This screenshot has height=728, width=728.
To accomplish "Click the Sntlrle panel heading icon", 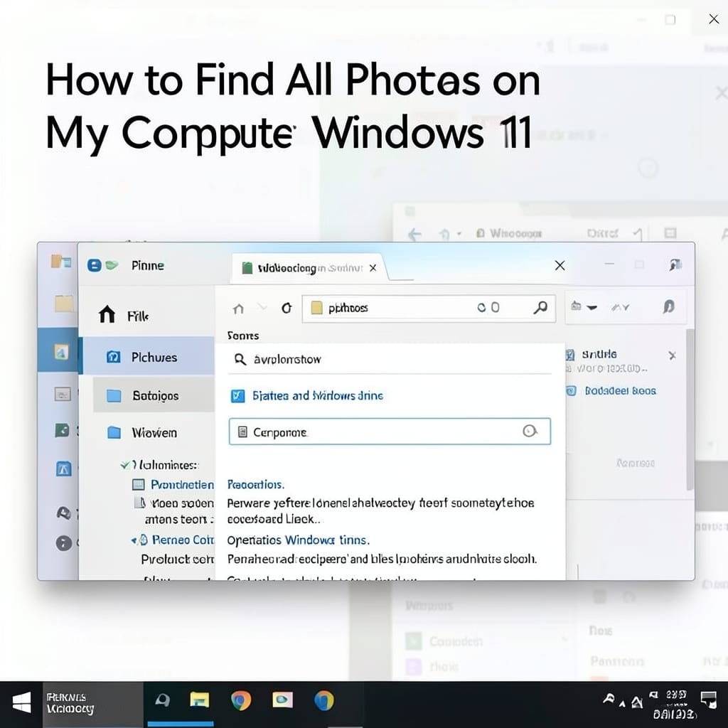I will click(570, 355).
